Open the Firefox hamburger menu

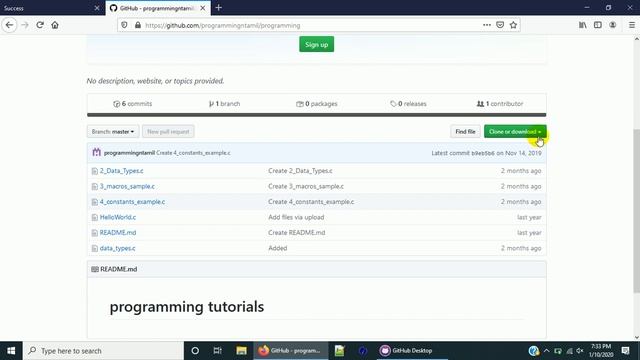coord(631,25)
